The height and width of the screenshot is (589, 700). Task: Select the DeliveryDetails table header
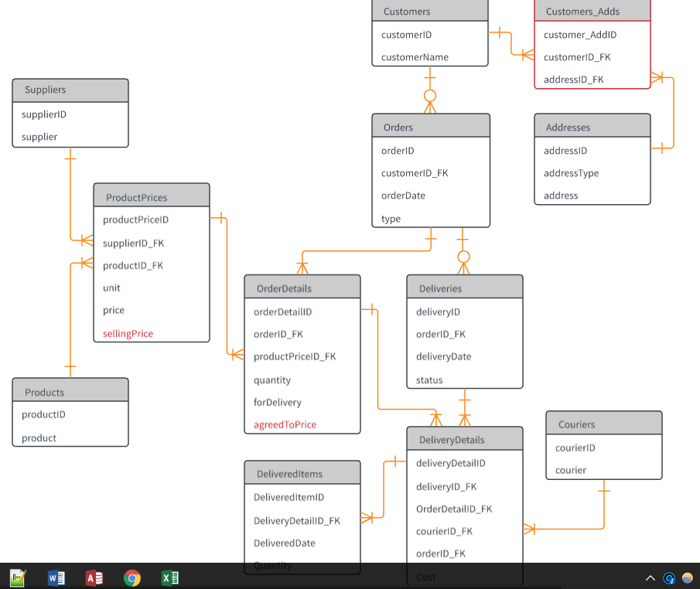coord(465,438)
